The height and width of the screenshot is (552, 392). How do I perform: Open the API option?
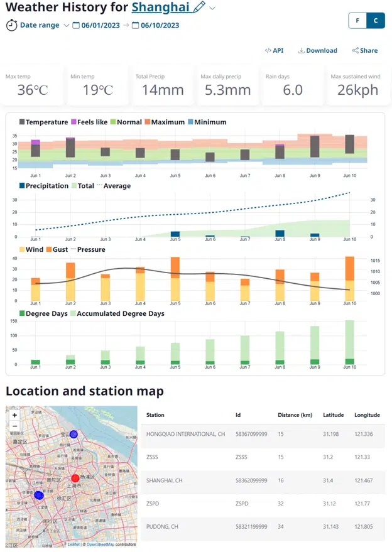tap(274, 50)
